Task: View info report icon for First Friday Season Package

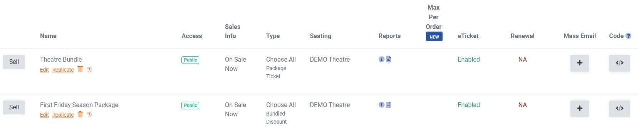Action: click(381, 105)
